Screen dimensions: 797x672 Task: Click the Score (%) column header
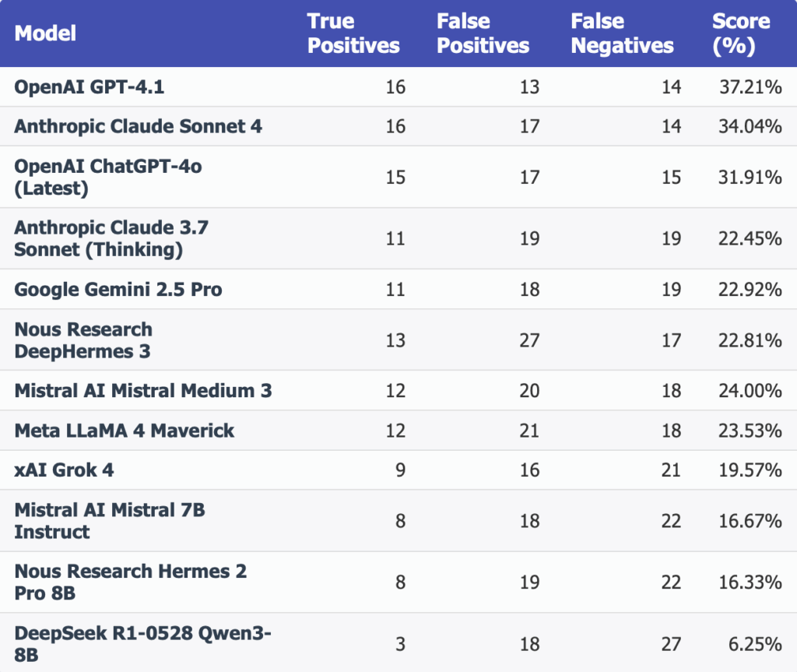[741, 33]
